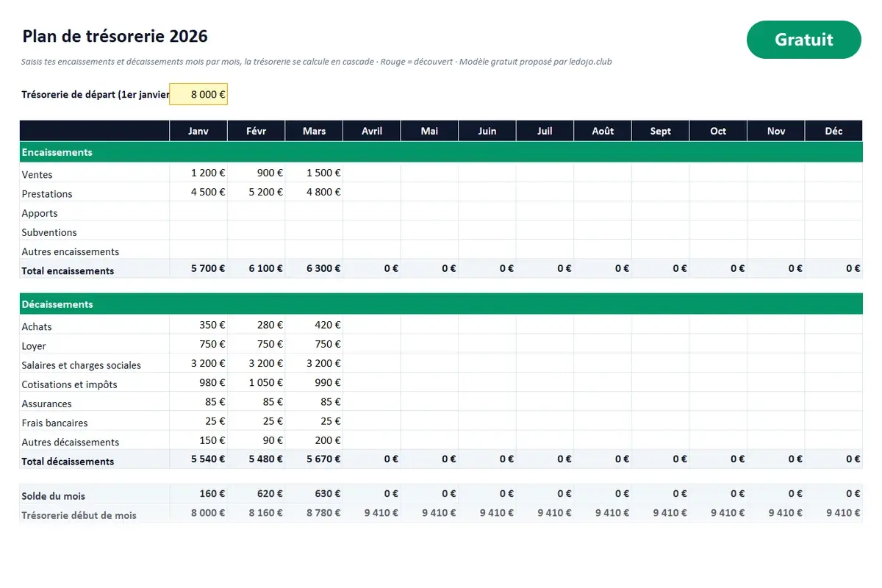Select the Sept column header

pos(661,131)
